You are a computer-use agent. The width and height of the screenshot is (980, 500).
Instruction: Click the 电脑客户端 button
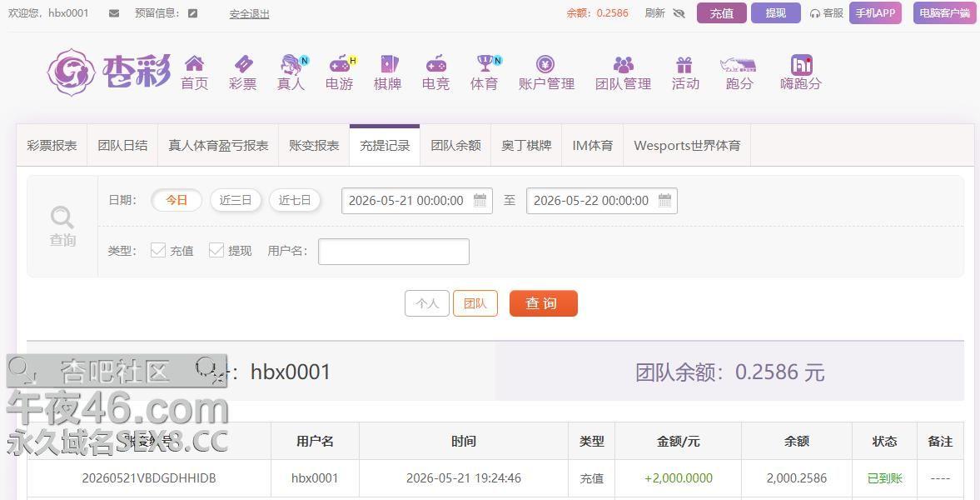943,12
